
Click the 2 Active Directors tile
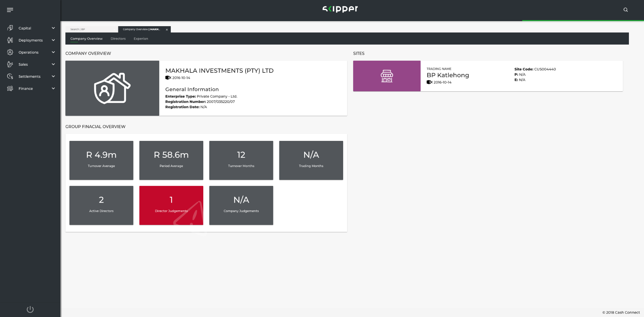point(101,205)
